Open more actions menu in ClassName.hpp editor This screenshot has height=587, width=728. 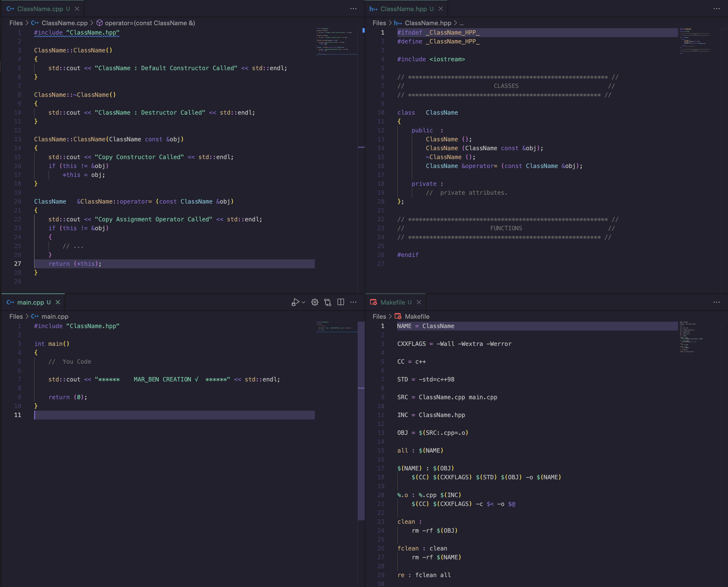(x=716, y=9)
